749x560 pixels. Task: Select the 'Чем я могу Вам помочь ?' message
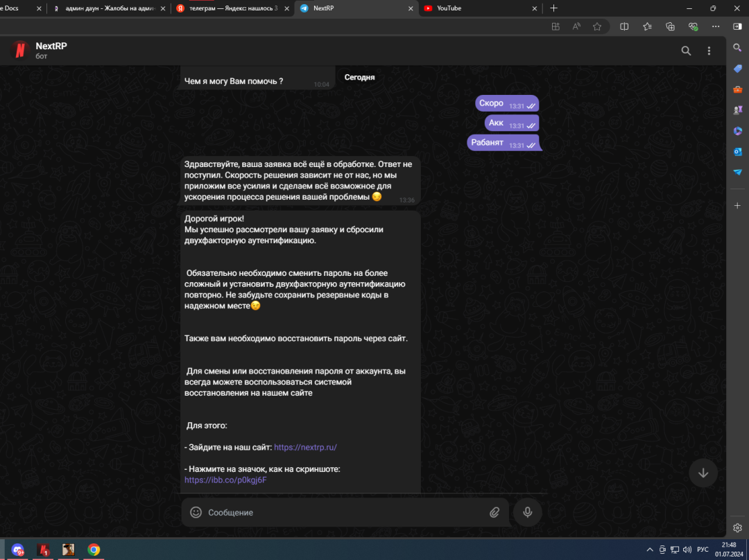pos(256,79)
